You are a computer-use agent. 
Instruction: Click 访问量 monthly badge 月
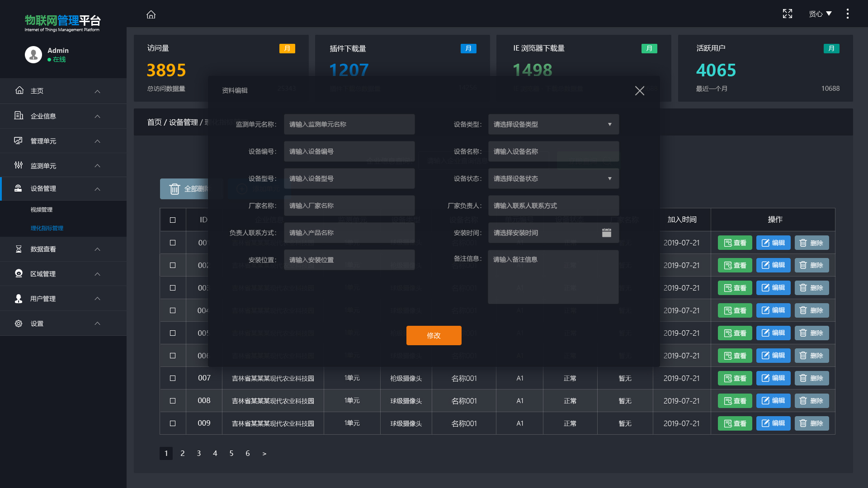287,48
